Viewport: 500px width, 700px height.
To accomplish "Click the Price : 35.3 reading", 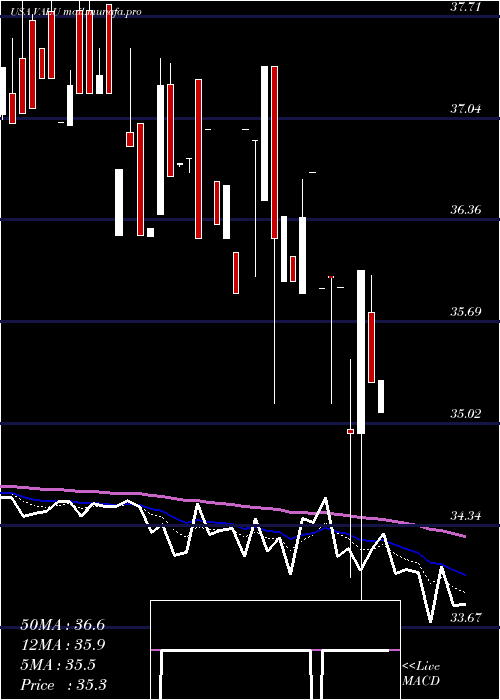I will [x=63, y=685].
